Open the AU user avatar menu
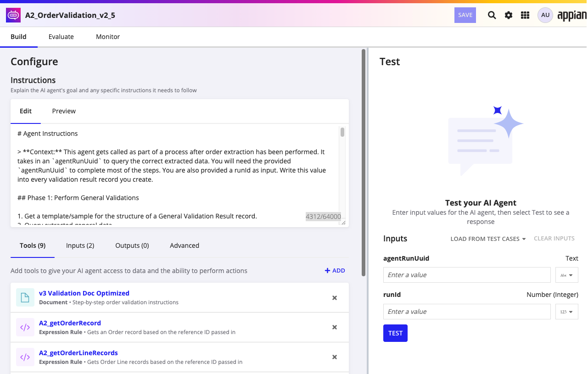The height and width of the screenshot is (374, 588). pos(545,15)
